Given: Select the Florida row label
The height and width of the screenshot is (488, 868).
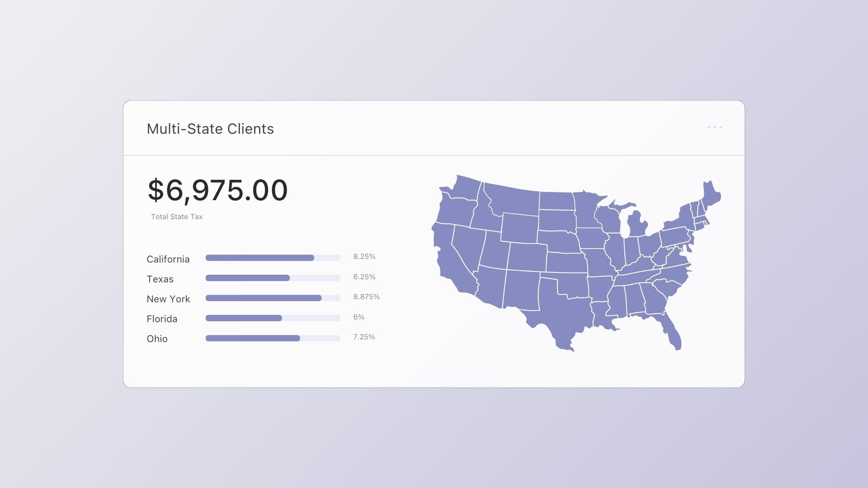Looking at the screenshot, I should [x=162, y=319].
